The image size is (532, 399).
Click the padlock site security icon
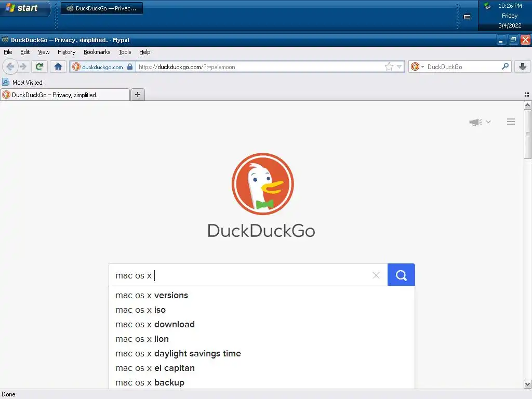[129, 67]
